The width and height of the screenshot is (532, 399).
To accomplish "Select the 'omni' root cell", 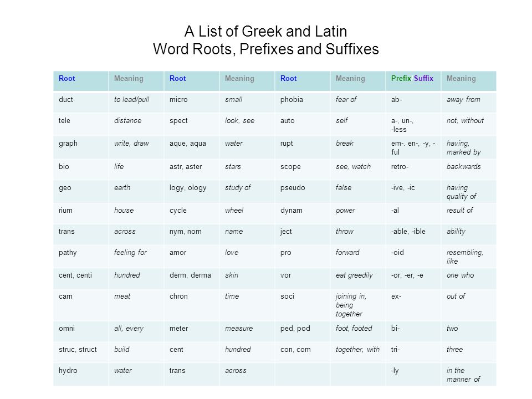I will tap(81, 331).
